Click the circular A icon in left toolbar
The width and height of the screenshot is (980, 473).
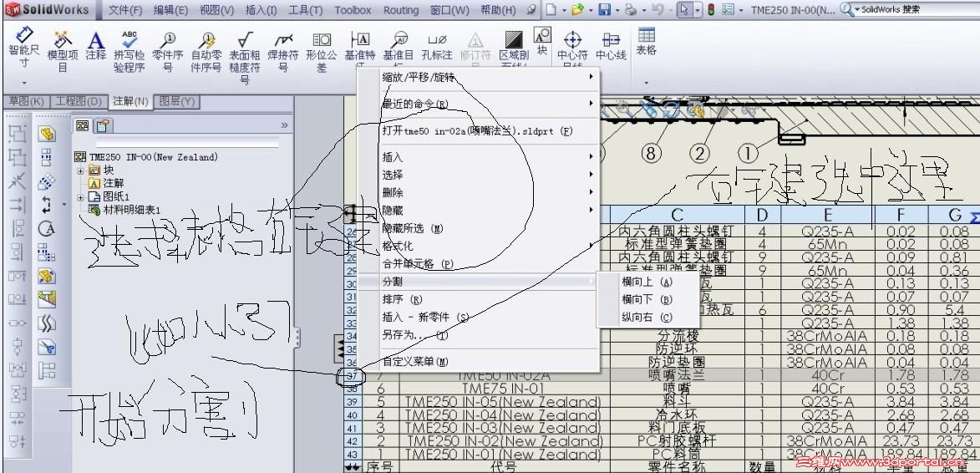tap(46, 228)
